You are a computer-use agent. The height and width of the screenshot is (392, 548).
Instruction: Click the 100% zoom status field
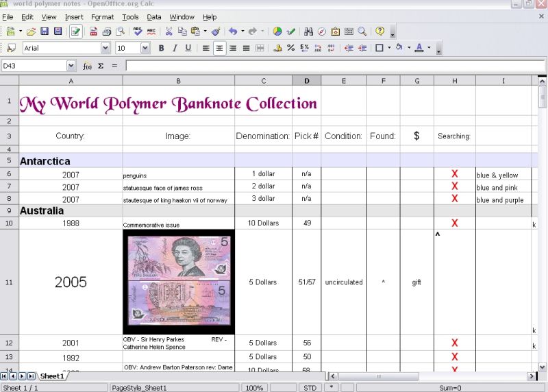(x=254, y=388)
